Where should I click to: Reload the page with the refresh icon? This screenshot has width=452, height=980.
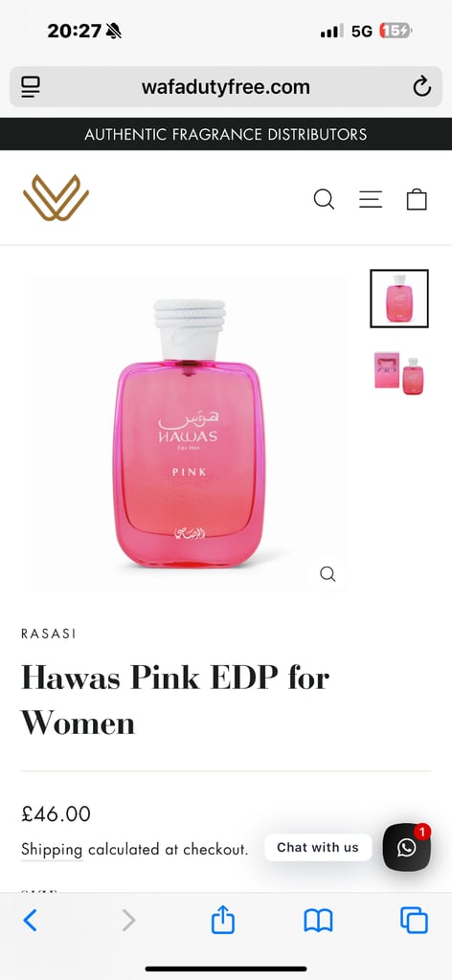click(422, 87)
